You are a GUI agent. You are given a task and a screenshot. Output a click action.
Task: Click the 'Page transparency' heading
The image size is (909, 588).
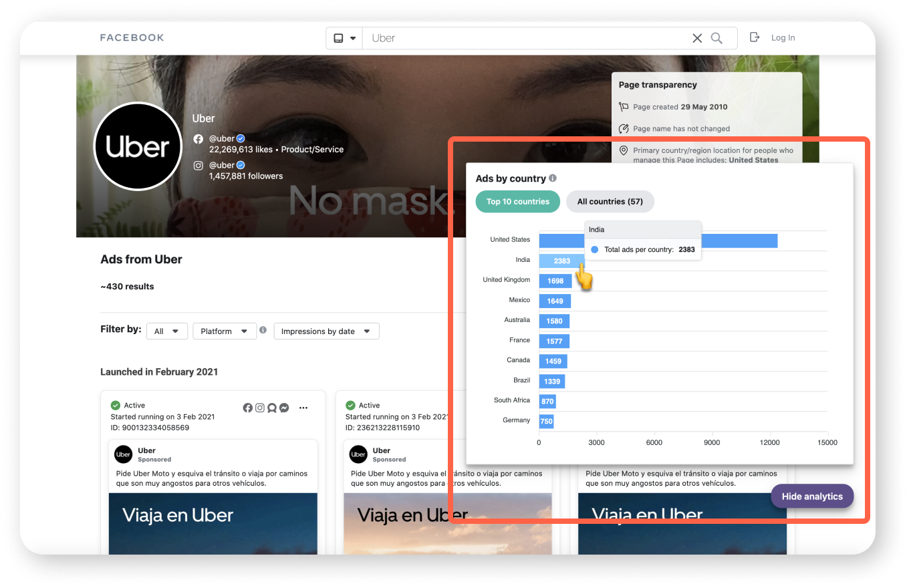(658, 85)
